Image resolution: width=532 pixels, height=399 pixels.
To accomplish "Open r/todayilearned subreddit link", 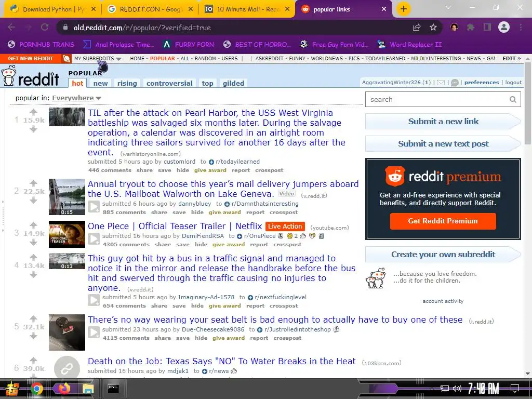I will [237, 162].
